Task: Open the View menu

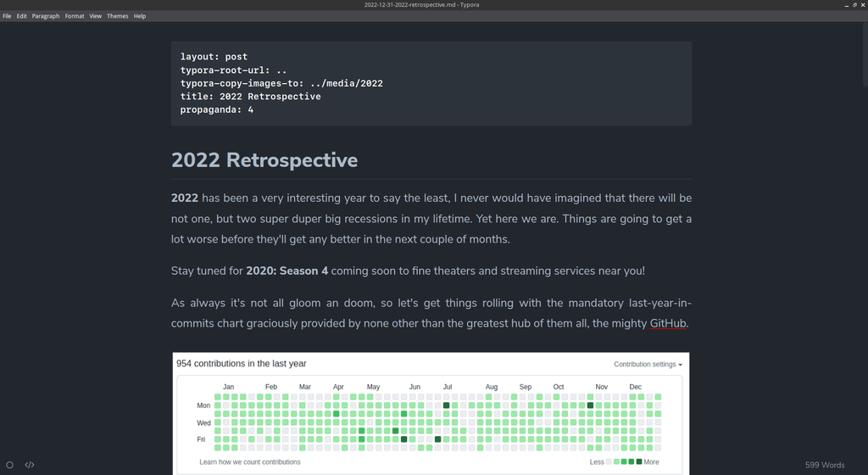Action: click(x=95, y=16)
